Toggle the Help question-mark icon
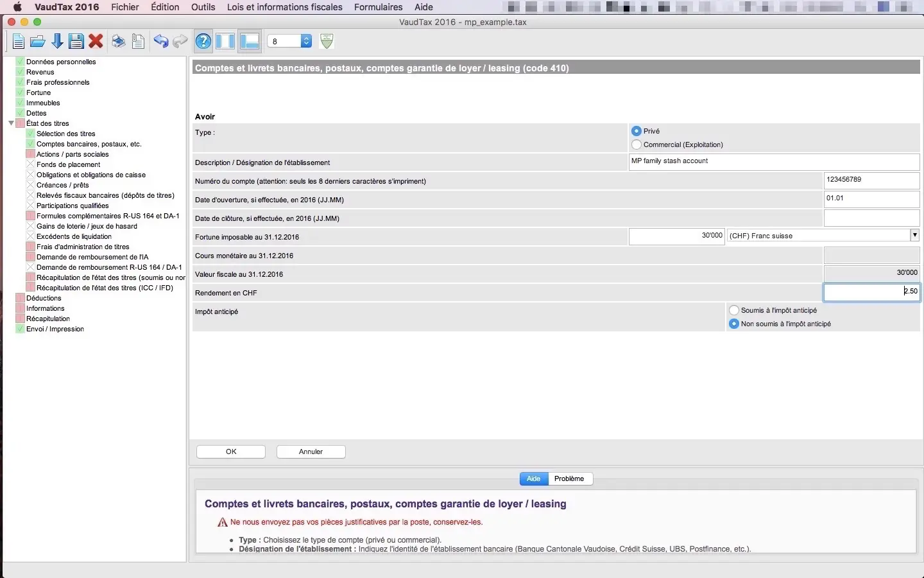 [203, 42]
